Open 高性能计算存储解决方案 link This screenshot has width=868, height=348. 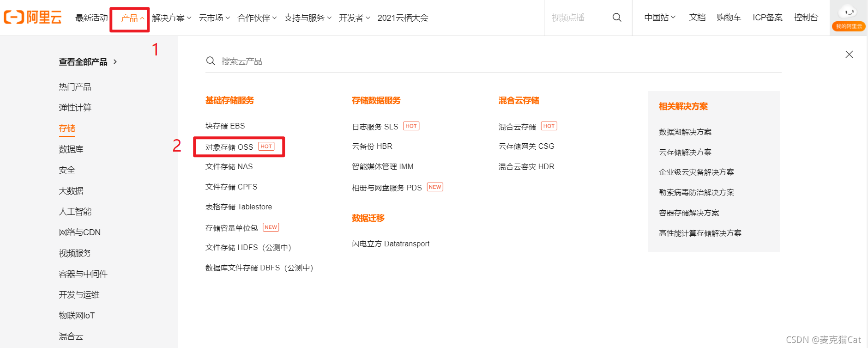pos(700,233)
